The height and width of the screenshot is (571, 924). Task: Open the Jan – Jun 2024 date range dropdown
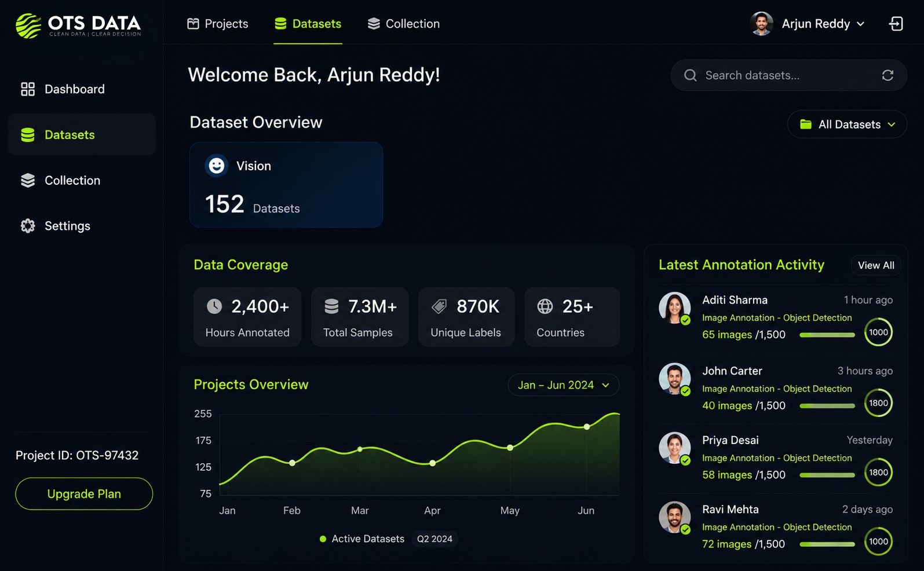[563, 385]
